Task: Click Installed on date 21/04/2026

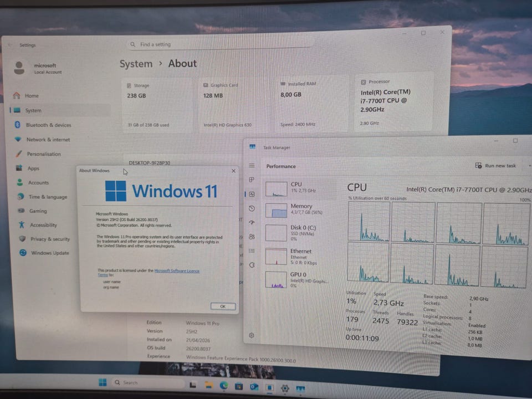Action: pos(198,340)
